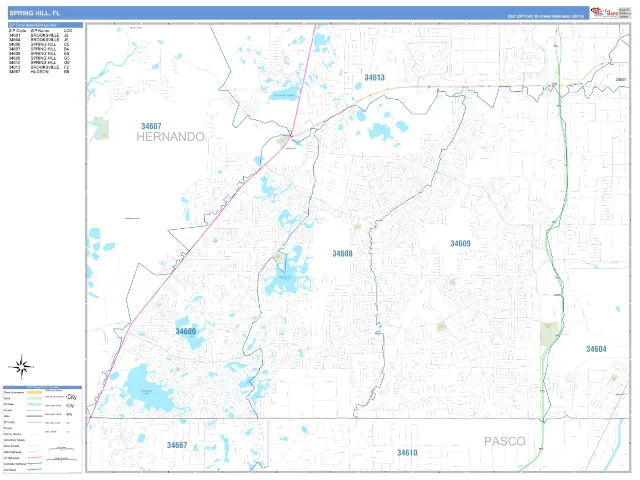Select the 34604 ZIP code label
Image resolution: width=640 pixels, height=480 pixels.
pyautogui.click(x=596, y=349)
